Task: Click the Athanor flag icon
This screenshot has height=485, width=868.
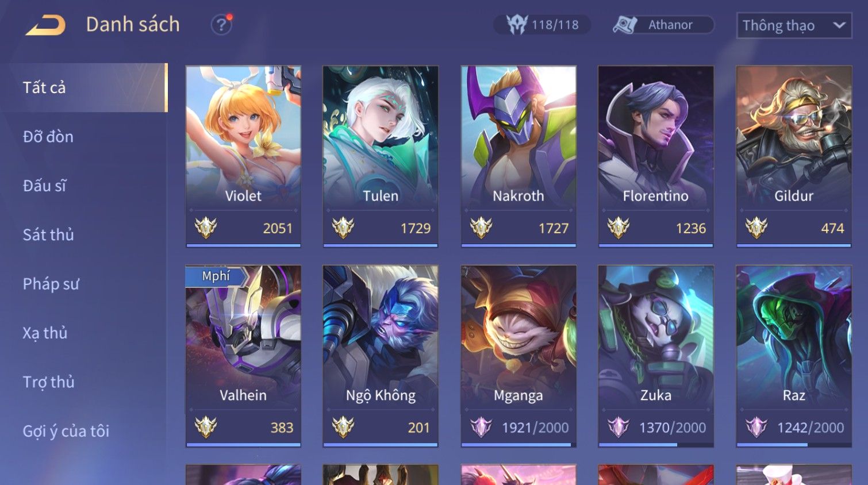Action: tap(625, 25)
